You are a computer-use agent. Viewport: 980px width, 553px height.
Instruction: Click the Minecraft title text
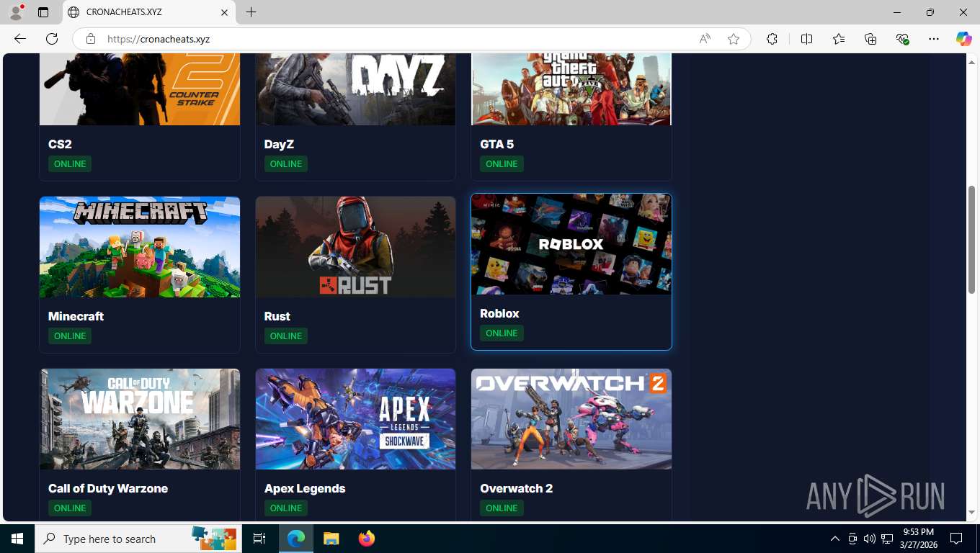[76, 316]
